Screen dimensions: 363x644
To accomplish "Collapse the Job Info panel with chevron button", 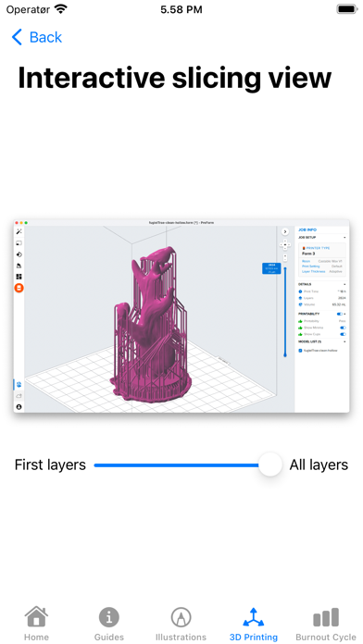I will [x=285, y=232].
